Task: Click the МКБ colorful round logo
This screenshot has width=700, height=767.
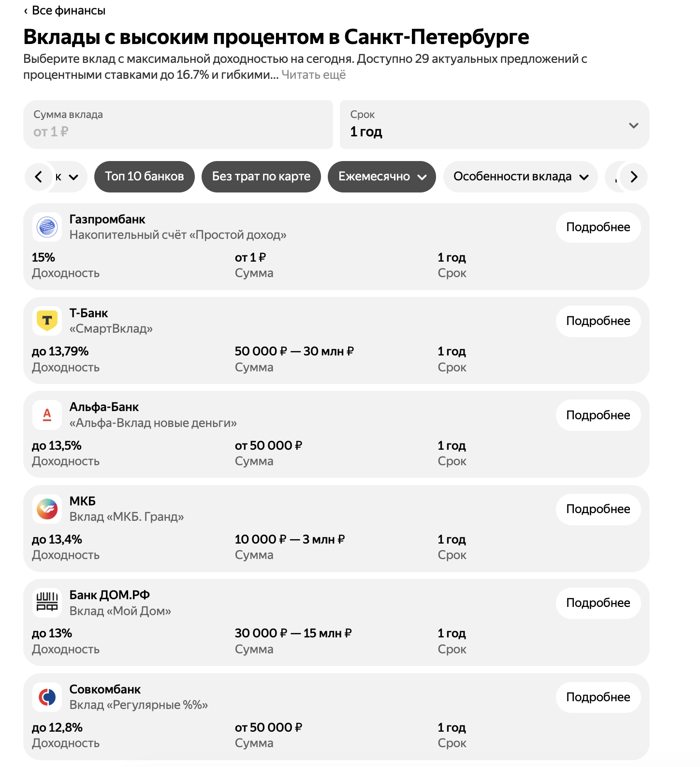Action: pyautogui.click(x=47, y=509)
